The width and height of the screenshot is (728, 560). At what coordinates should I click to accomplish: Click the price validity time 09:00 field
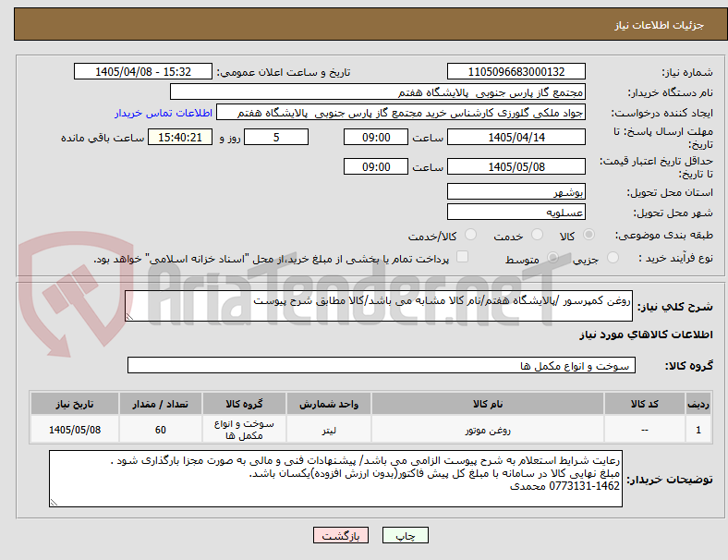pyautogui.click(x=376, y=166)
